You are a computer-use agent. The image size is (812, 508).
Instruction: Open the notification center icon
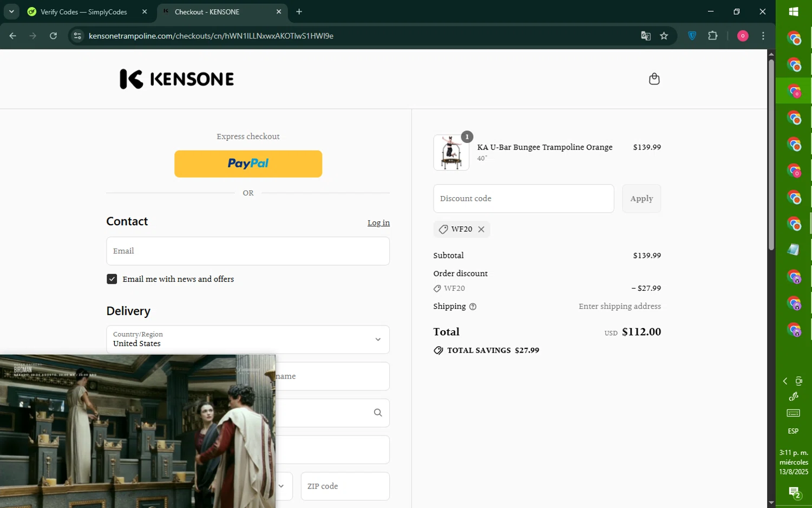click(x=794, y=493)
